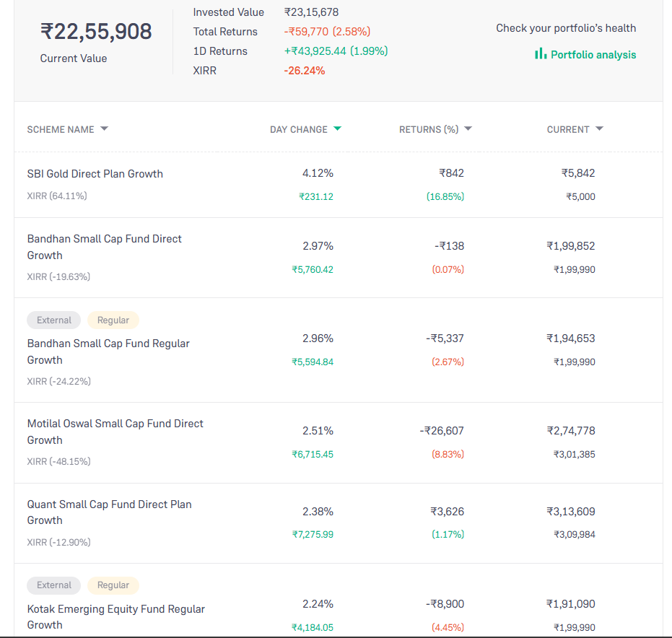
Task: Click day change amount ₹5,594.84
Action: [313, 362]
